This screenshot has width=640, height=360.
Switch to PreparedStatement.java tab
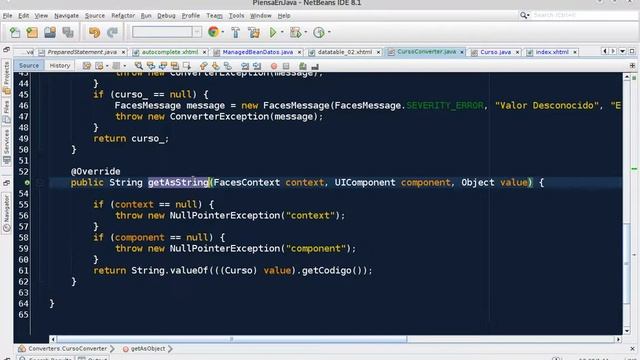coord(82,52)
